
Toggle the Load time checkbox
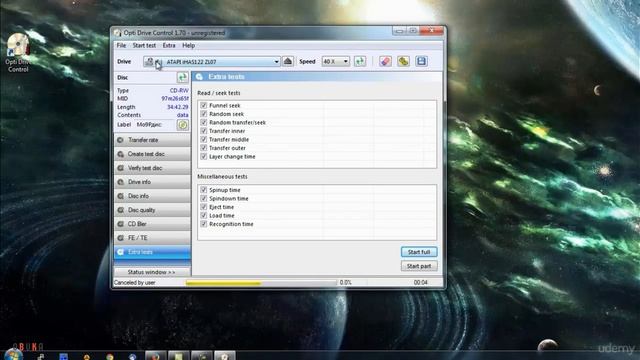204,216
